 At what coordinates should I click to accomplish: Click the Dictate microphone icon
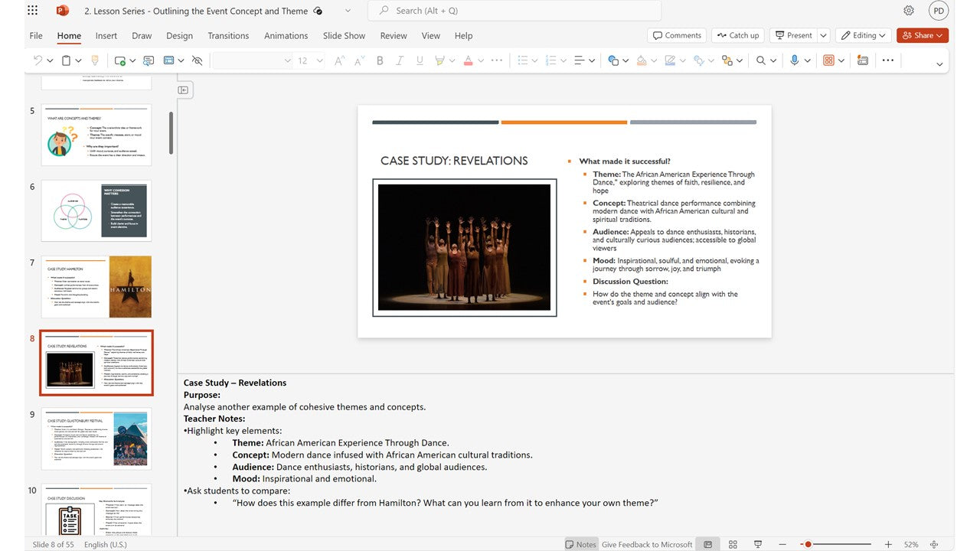(x=794, y=60)
